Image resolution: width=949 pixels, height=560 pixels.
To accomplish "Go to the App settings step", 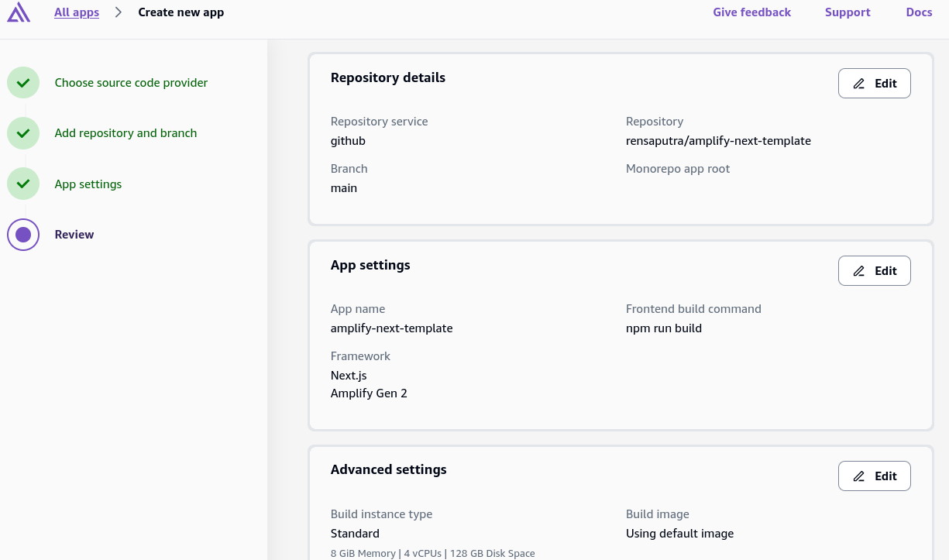I will point(88,184).
